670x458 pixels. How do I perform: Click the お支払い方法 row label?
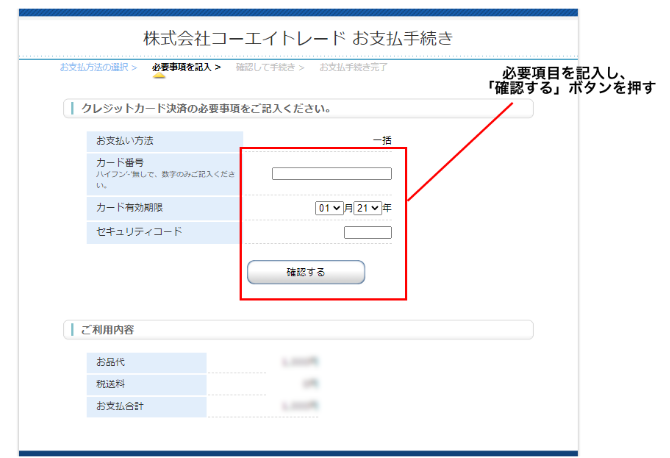click(125, 141)
